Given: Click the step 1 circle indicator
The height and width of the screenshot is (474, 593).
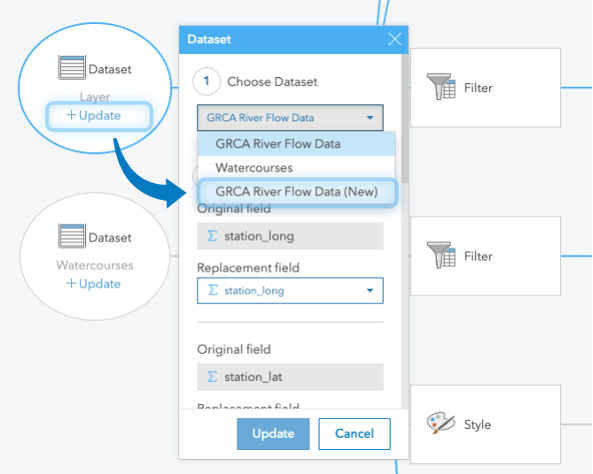Looking at the screenshot, I should pos(206,81).
